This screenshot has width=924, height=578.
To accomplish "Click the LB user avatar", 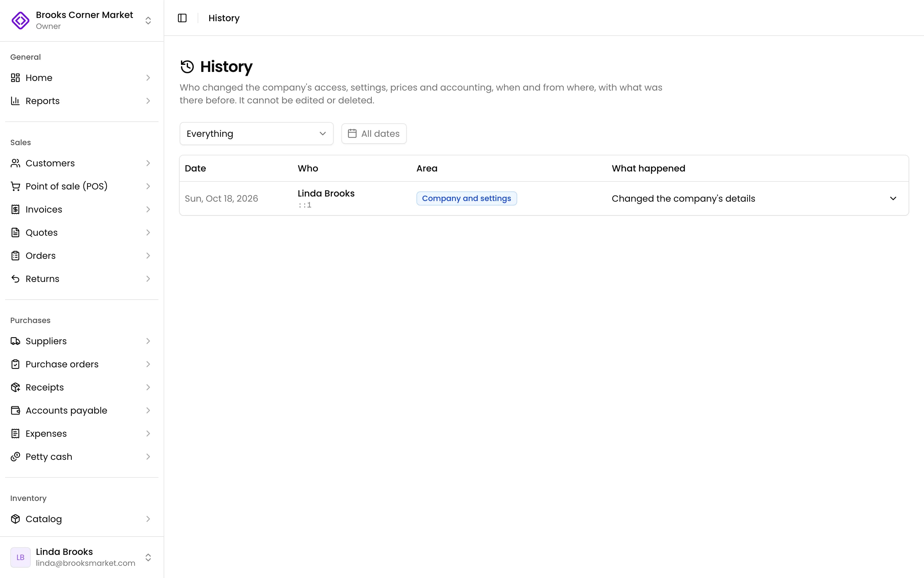I will point(20,557).
